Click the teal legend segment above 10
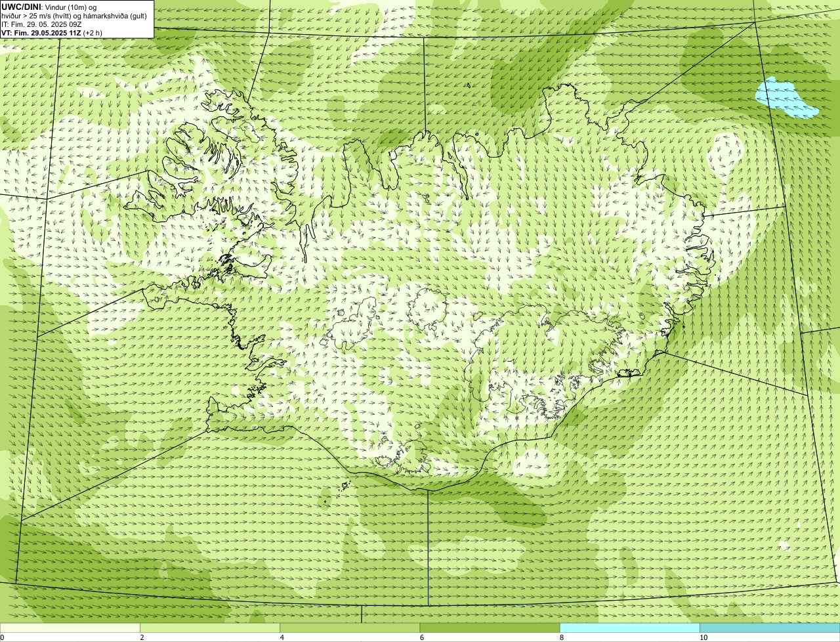Viewport: 840px width, 642px height. [x=770, y=628]
